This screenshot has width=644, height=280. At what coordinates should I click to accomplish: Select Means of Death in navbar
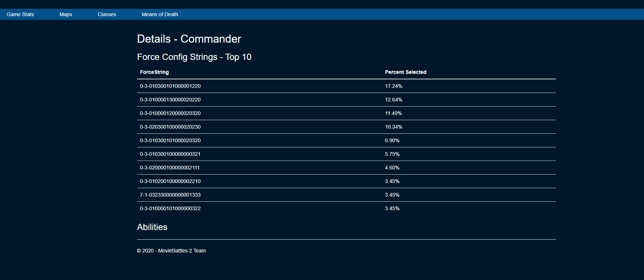pos(160,14)
